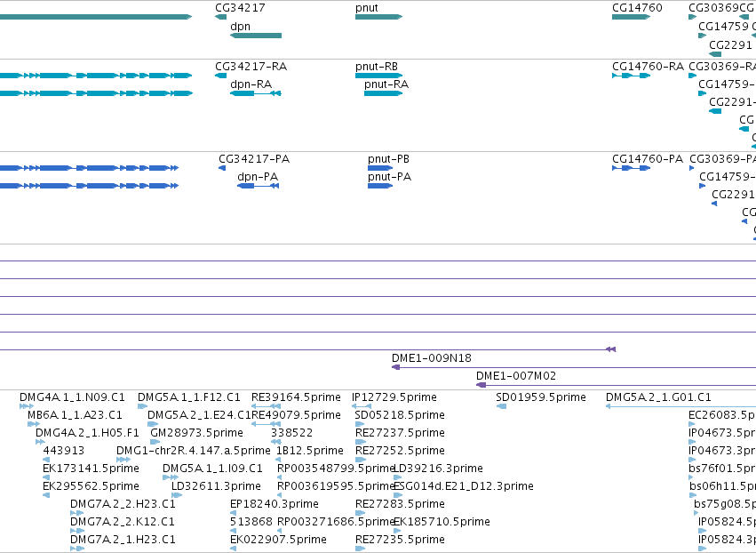Click the DMG5A.2_1.E24.C1 EST label
This screenshot has height=553, width=756.
pos(199,415)
